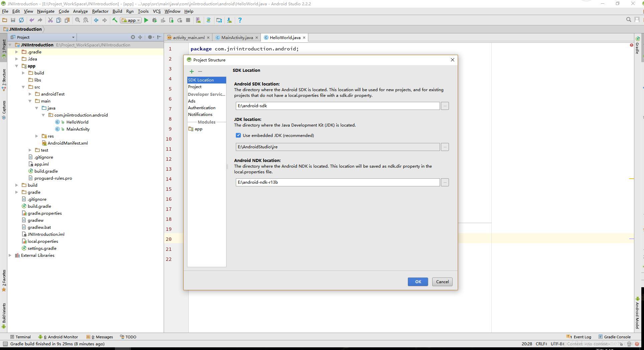644x350 pixels.
Task: Collapse the app module folder
Action: coord(17,66)
